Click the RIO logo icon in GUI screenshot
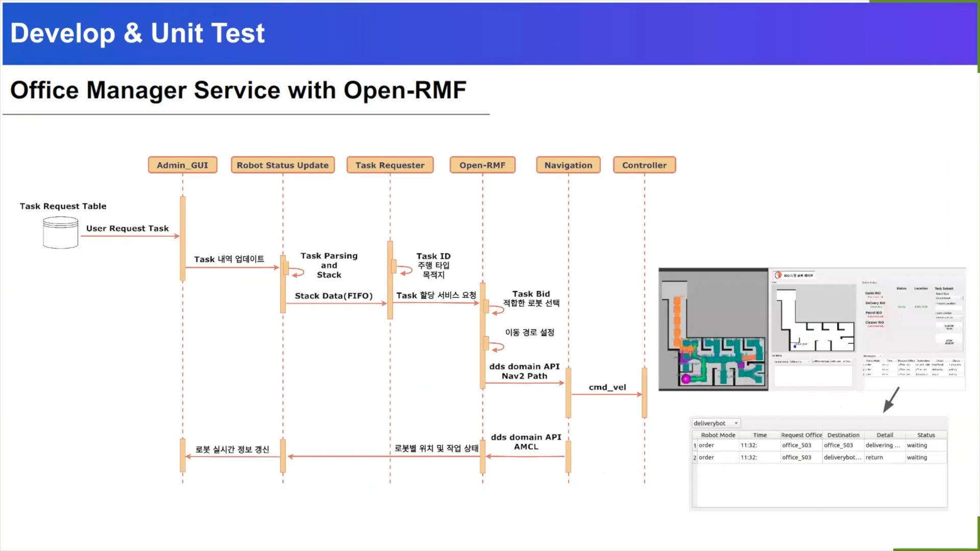980x551 pixels. click(778, 275)
